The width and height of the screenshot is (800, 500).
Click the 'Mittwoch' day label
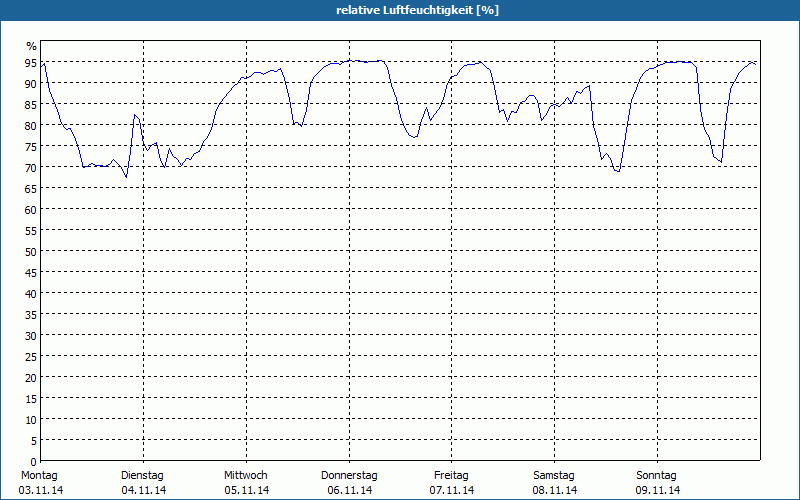246,476
